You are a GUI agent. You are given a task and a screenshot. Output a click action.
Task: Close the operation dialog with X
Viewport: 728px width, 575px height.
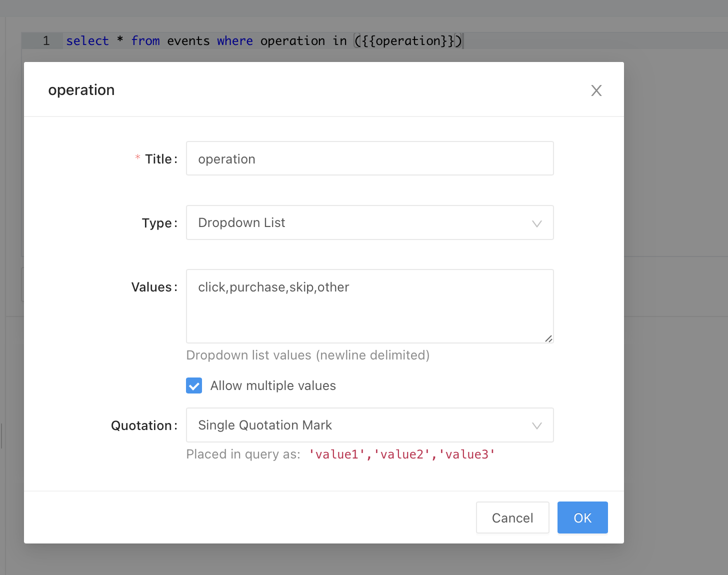point(596,90)
